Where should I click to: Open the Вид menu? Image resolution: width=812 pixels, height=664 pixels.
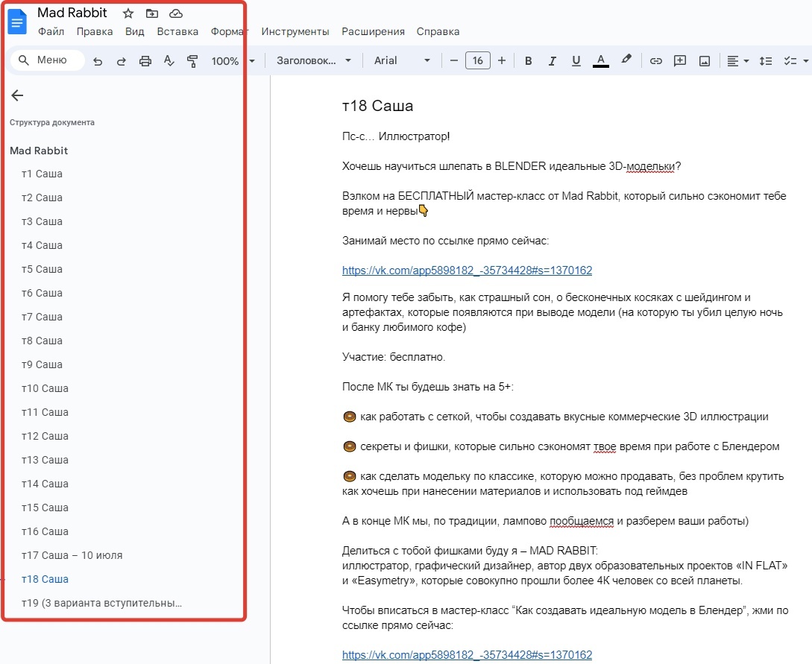tap(135, 31)
